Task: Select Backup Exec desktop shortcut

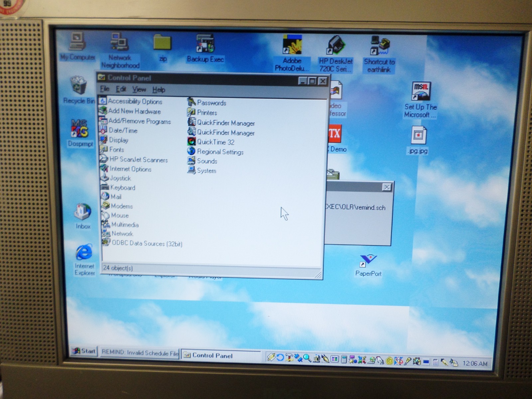Action: pyautogui.click(x=205, y=49)
